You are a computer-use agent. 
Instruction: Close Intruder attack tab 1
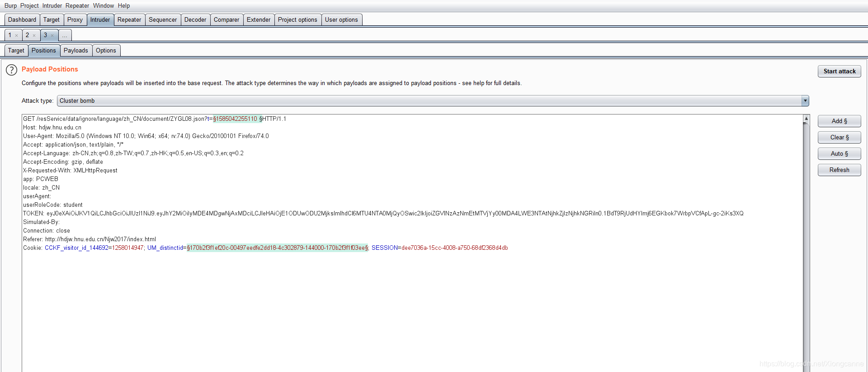click(17, 35)
